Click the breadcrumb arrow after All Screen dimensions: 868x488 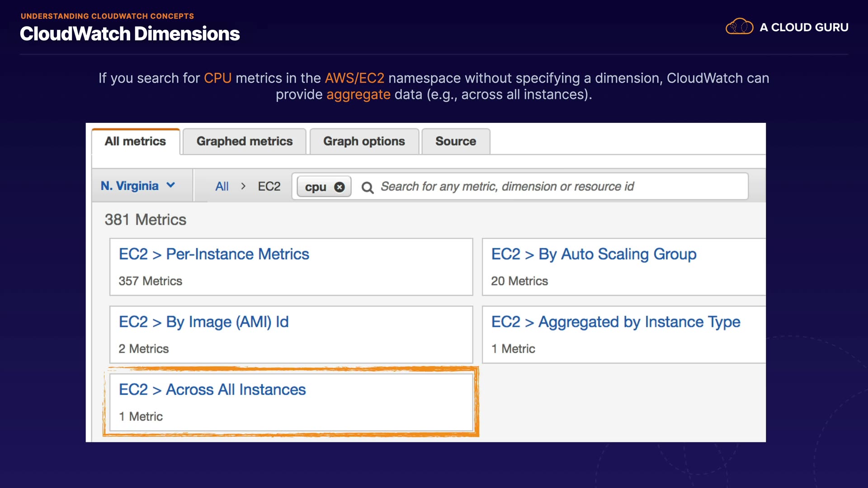(243, 186)
